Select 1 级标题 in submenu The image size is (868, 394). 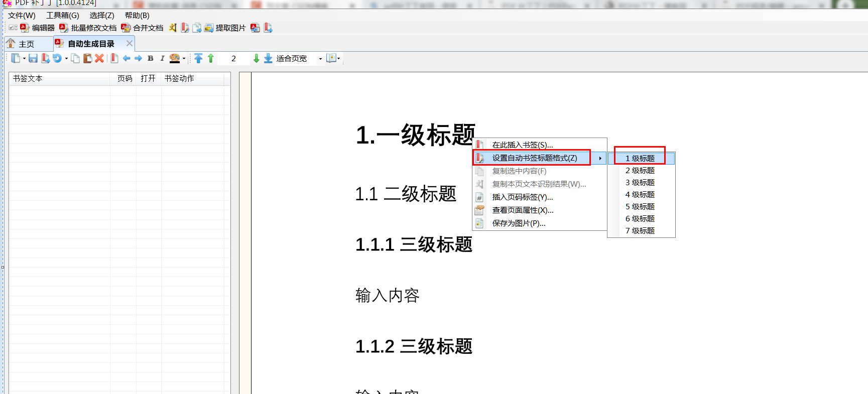point(641,158)
